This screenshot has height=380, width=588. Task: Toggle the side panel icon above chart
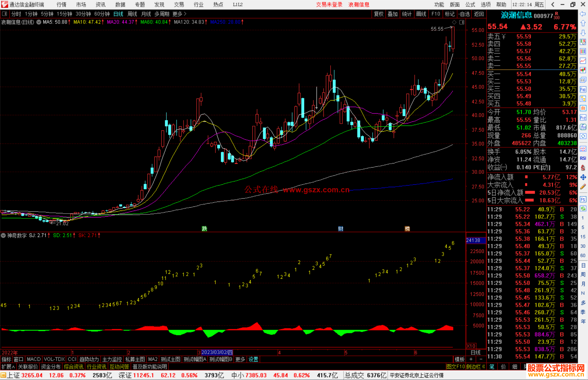point(462,22)
